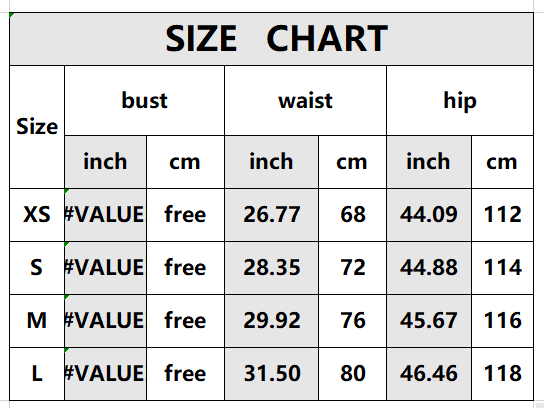The image size is (544, 408).
Task: Click the Size header cell
Action: [37, 127]
